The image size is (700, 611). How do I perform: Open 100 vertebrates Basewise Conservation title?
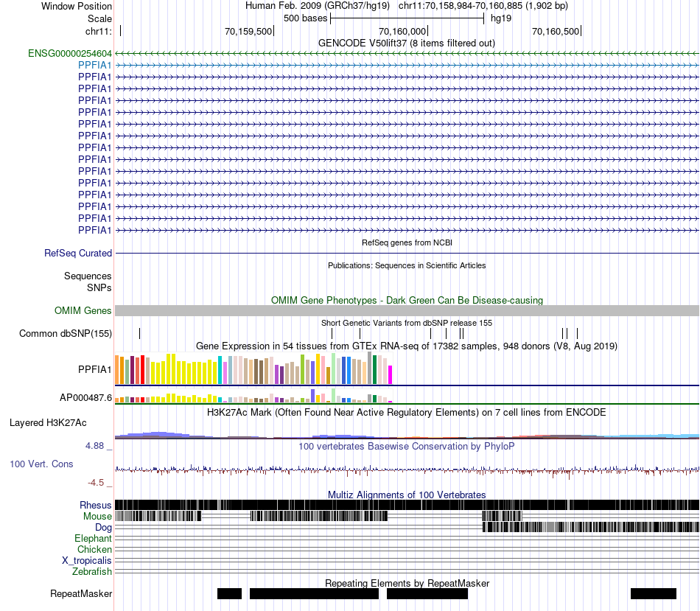click(406, 446)
